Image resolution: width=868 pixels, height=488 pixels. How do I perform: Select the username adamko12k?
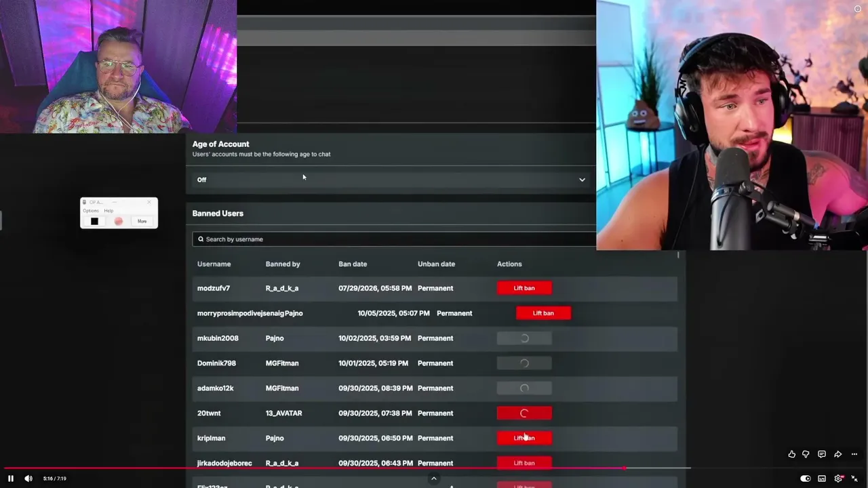click(215, 388)
